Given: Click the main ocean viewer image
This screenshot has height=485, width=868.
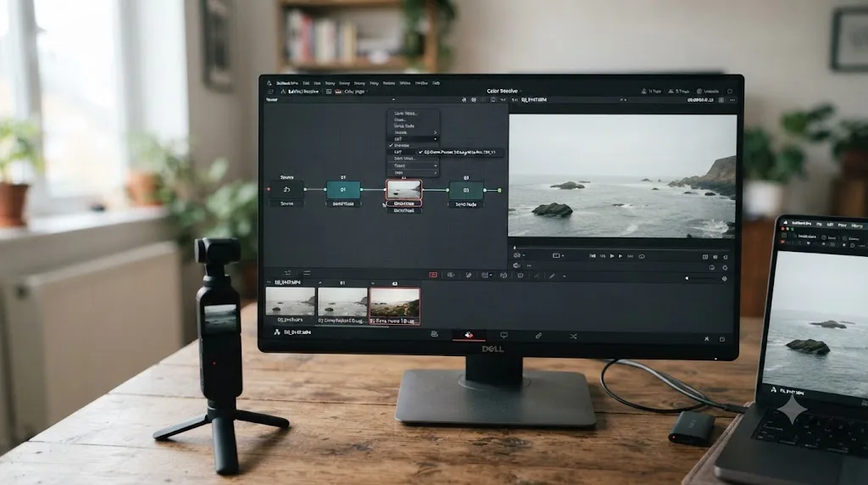Looking at the screenshot, I should pyautogui.click(x=622, y=176).
